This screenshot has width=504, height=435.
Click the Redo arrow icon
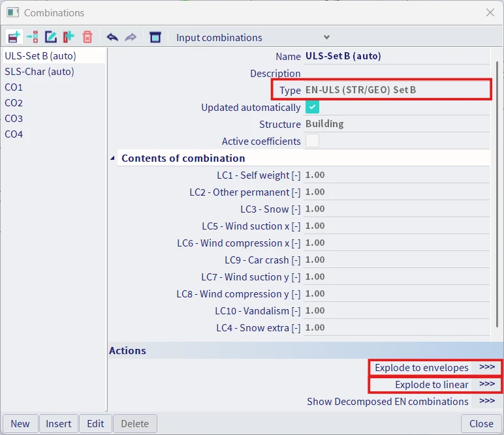tap(131, 37)
